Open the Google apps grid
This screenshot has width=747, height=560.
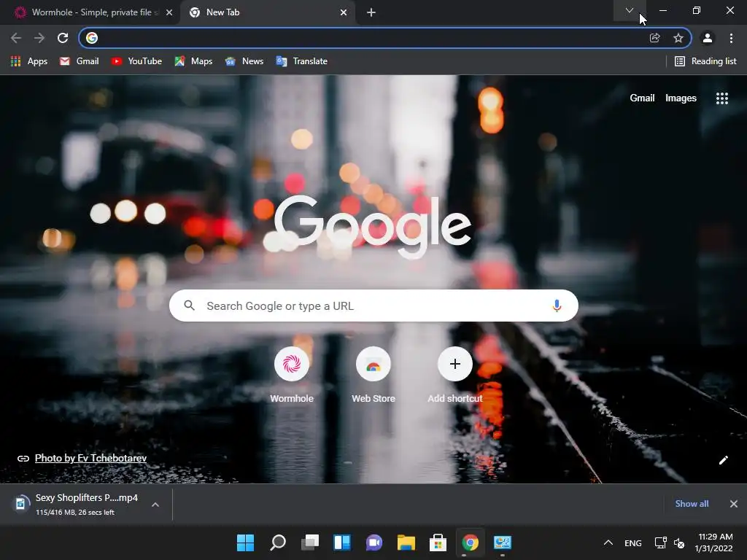point(722,98)
